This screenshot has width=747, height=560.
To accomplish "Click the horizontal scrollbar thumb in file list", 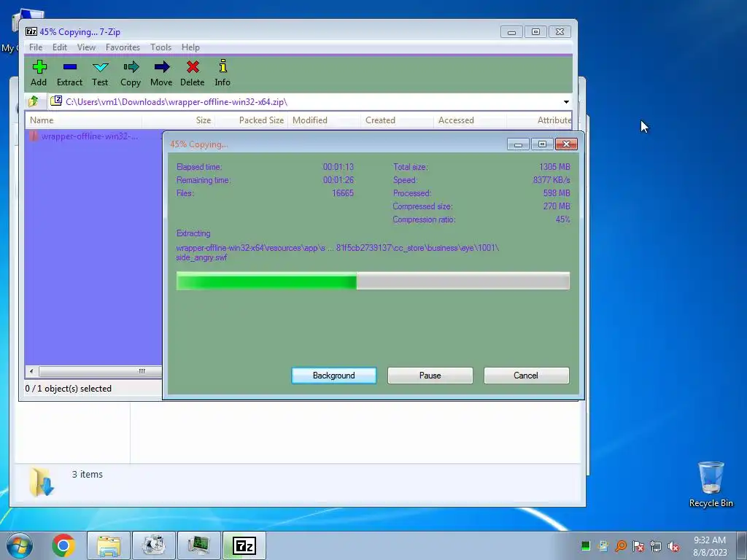I will pyautogui.click(x=100, y=371).
